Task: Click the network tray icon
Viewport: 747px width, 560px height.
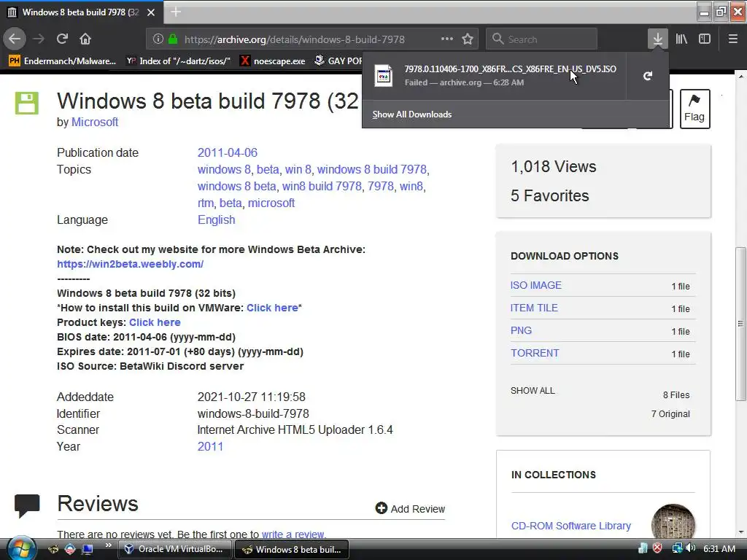Action: tap(676, 548)
